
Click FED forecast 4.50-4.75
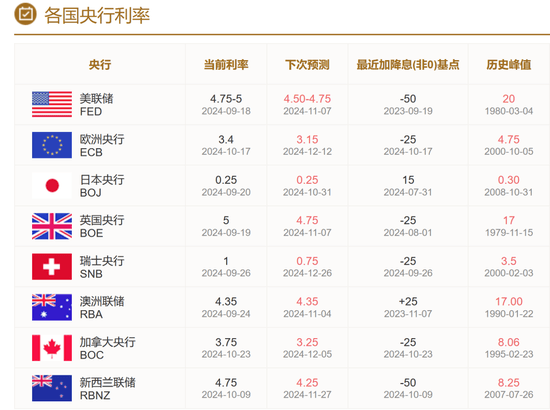(307, 99)
